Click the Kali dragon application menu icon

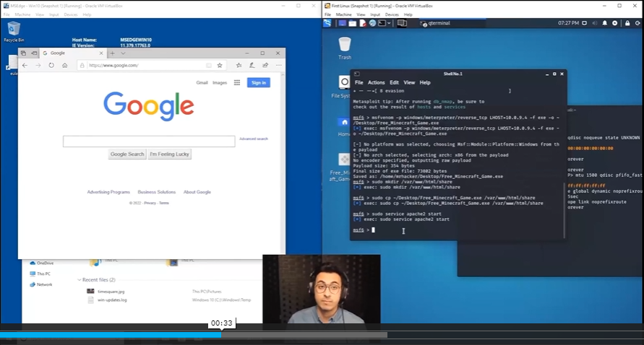pos(327,23)
